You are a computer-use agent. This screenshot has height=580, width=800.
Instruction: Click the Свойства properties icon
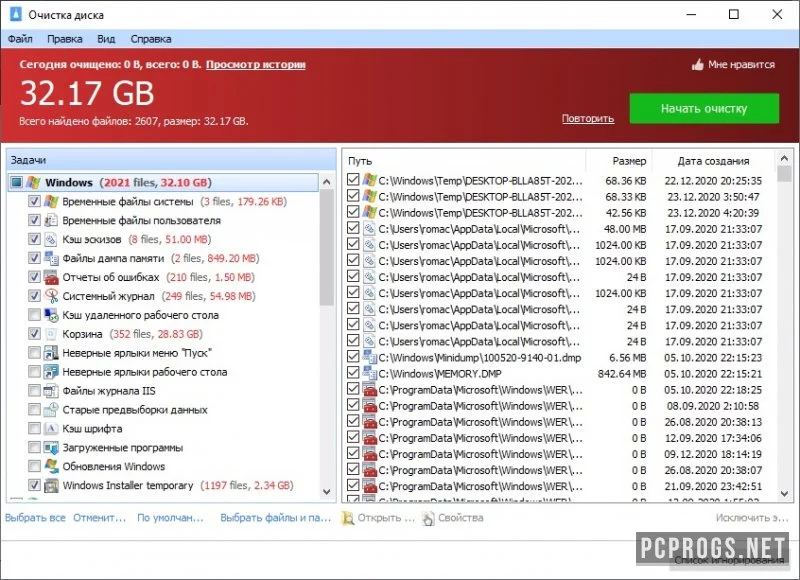(428, 518)
